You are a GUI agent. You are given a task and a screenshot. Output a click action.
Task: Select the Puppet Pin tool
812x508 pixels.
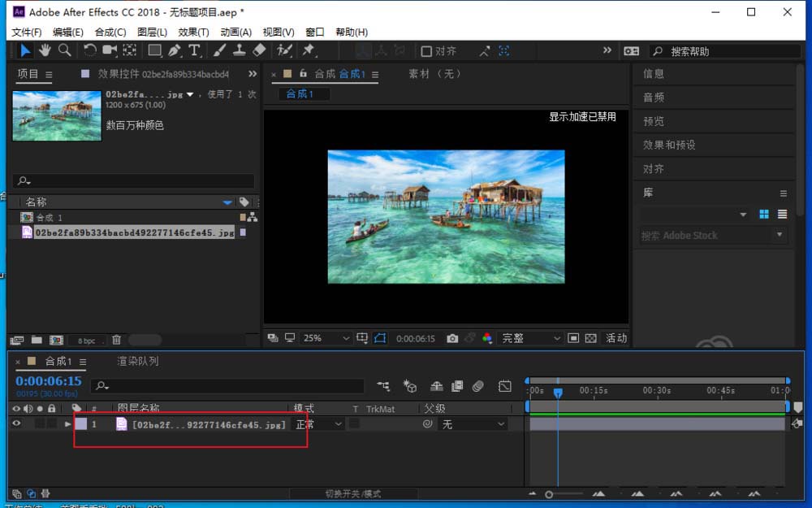[x=309, y=50]
